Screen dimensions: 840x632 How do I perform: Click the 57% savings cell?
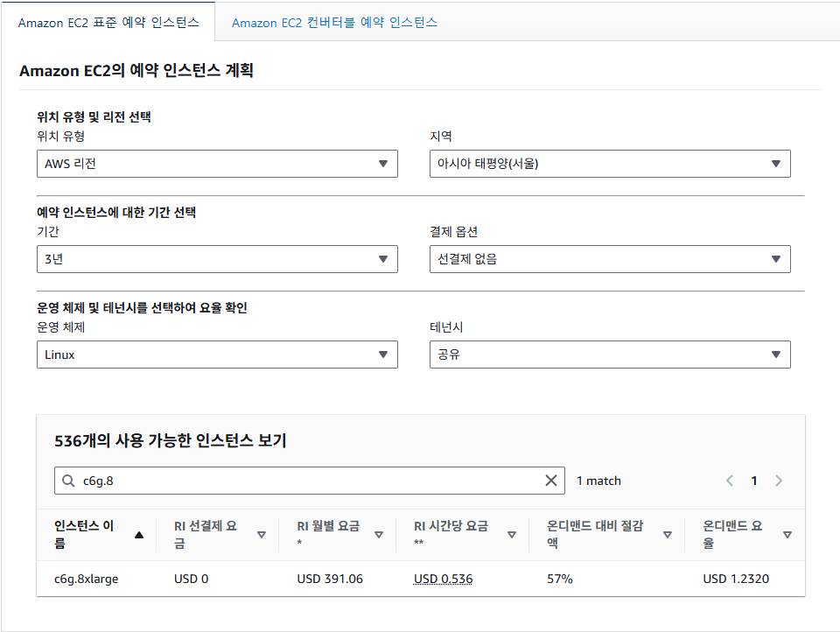click(560, 579)
